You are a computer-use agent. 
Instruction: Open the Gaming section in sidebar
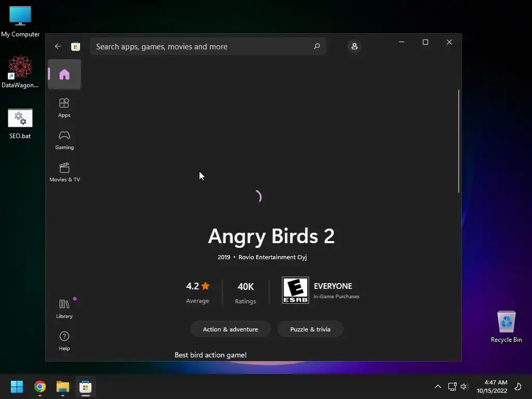click(64, 140)
